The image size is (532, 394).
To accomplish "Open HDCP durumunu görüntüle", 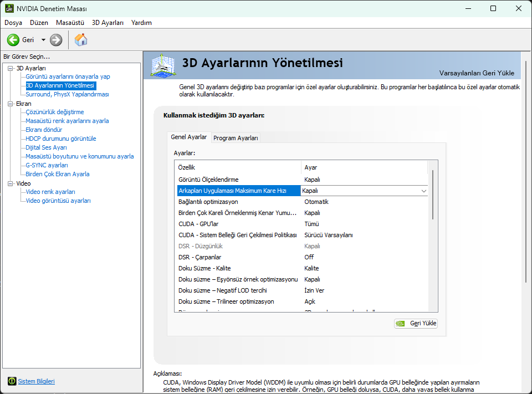I will [61, 139].
